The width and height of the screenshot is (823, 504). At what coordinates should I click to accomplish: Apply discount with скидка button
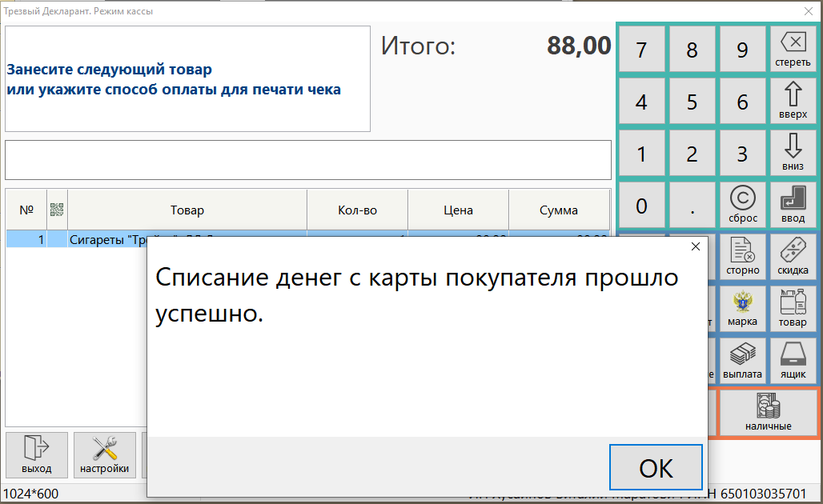click(x=793, y=257)
